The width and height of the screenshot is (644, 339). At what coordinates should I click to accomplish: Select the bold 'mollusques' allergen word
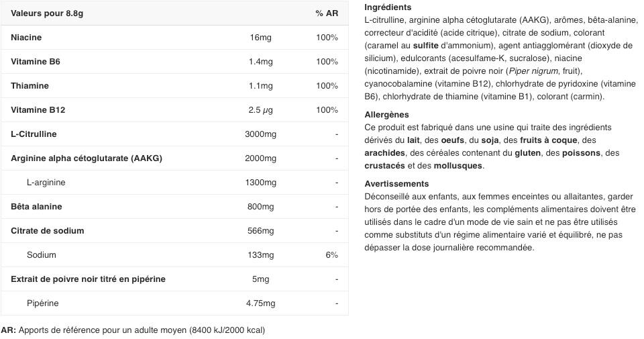tap(459, 166)
